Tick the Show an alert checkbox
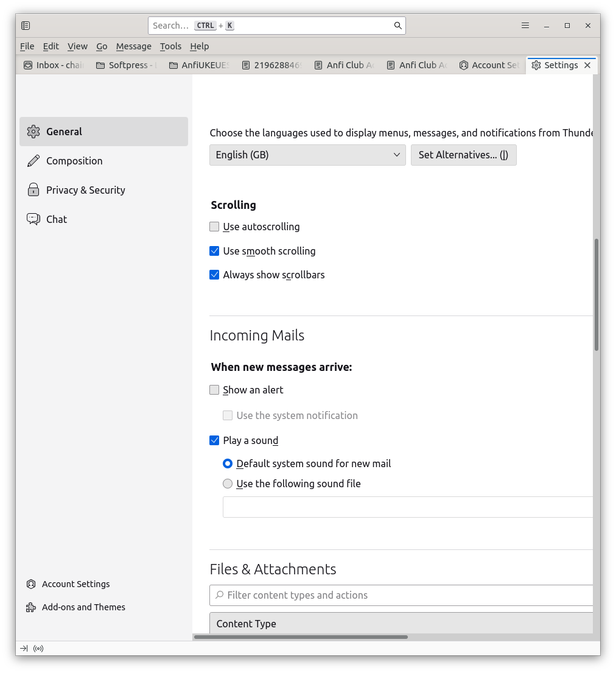 214,390
